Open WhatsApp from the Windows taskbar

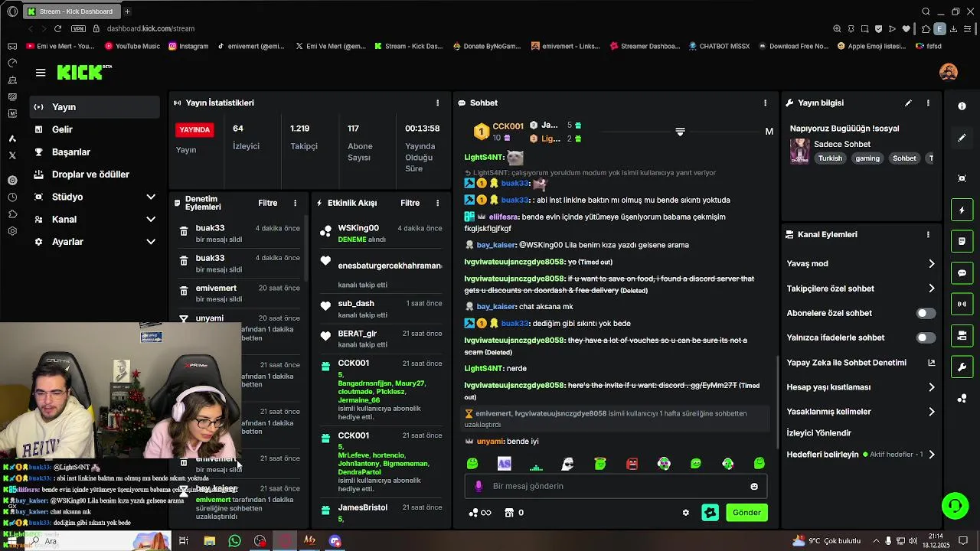click(235, 541)
